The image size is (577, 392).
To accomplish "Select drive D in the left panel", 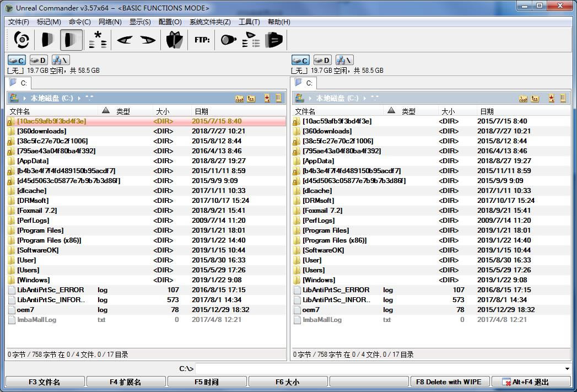I will [x=39, y=60].
